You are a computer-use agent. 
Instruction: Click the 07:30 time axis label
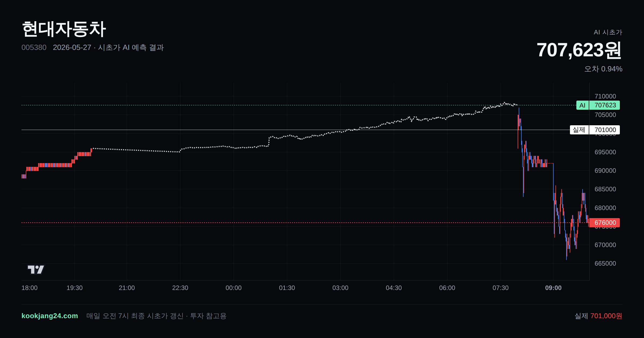500,288
